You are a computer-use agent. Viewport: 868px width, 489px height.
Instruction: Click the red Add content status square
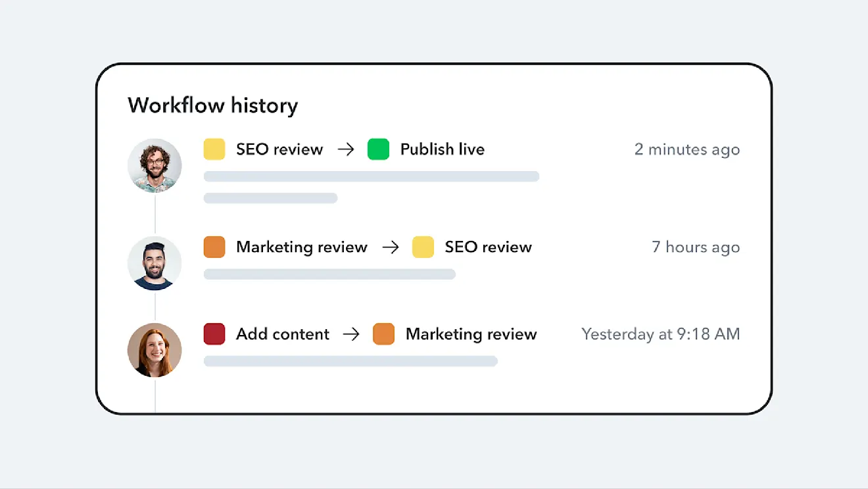pos(214,334)
